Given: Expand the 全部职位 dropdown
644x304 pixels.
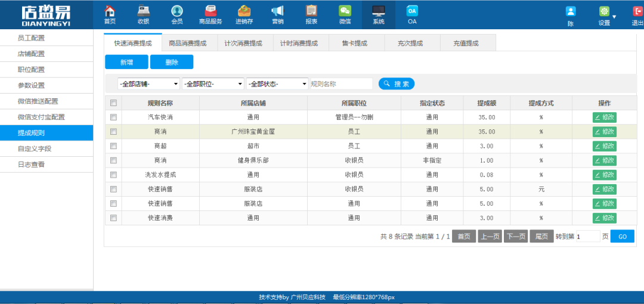Looking at the screenshot, I should point(213,84).
